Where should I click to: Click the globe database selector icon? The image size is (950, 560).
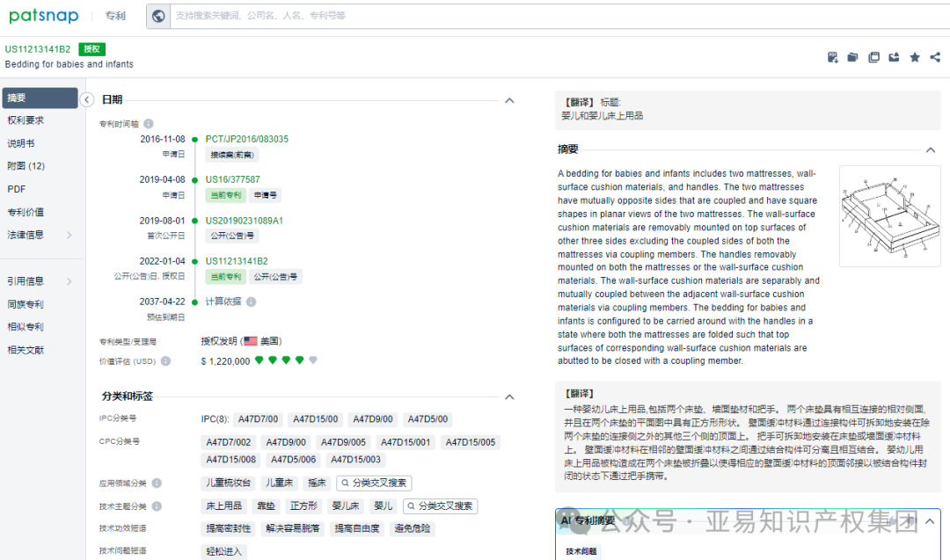click(159, 16)
